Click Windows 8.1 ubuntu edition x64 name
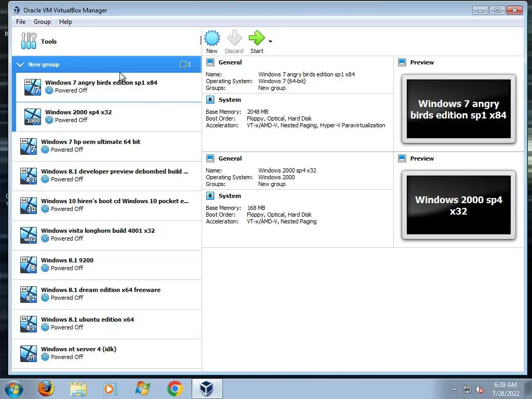Screen dimensions: 532x399 click(x=87, y=320)
